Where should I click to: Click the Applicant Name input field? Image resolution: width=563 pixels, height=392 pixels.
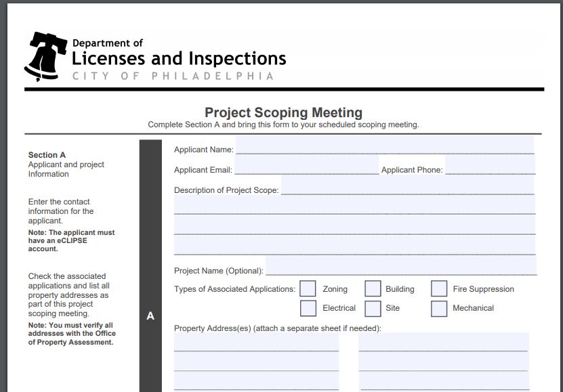[x=385, y=145]
